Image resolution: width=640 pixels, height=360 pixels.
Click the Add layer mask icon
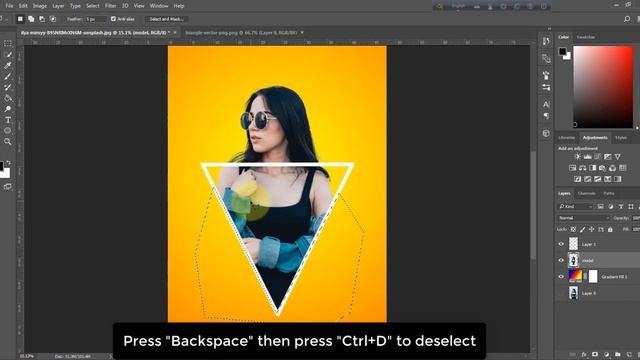[x=595, y=354]
